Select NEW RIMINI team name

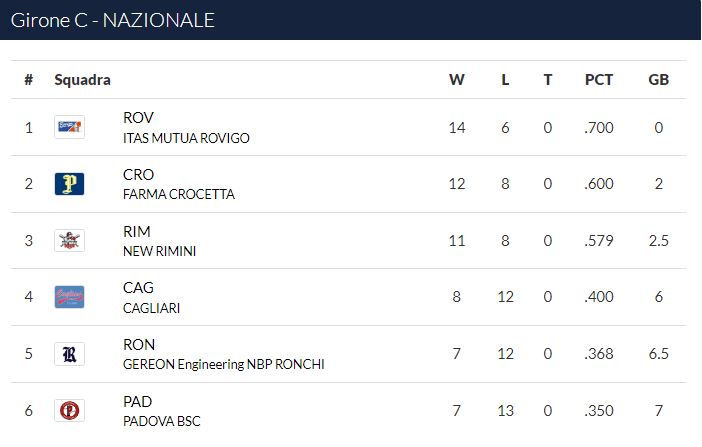pyautogui.click(x=159, y=251)
